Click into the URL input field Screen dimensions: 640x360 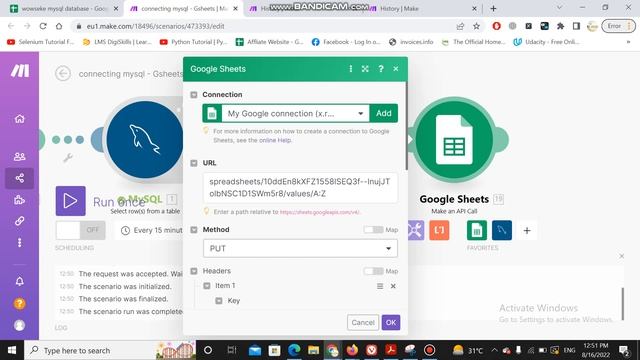point(300,188)
